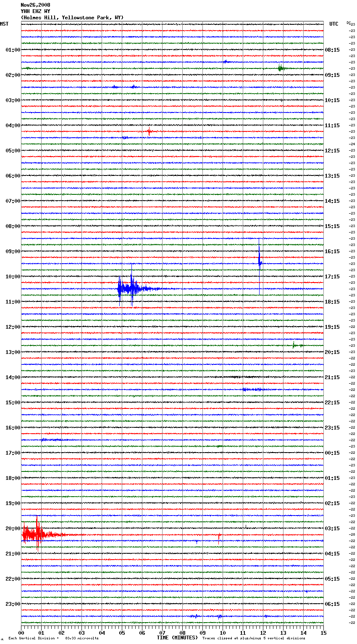Select the 20:00 MST time label
This screenshot has height=644, width=357.
[x=13, y=529]
